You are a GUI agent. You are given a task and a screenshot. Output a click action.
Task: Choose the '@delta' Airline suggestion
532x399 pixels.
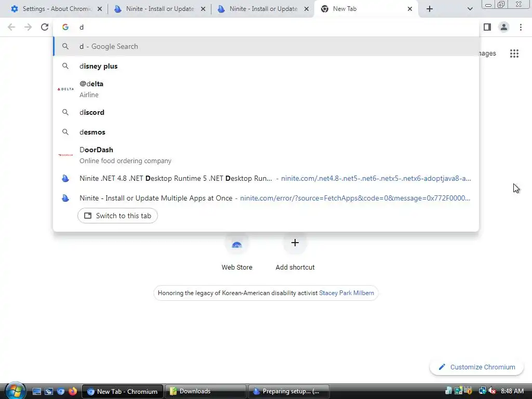tap(266, 89)
